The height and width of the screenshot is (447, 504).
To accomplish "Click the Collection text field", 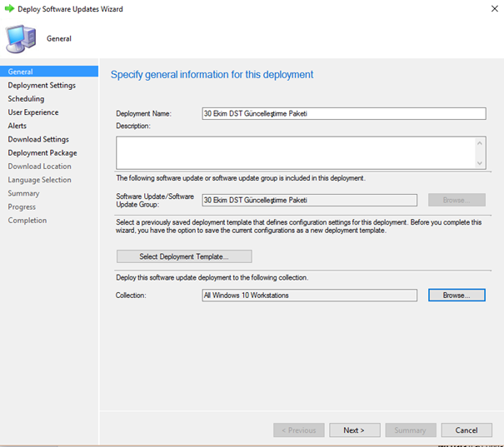I will pos(309,296).
